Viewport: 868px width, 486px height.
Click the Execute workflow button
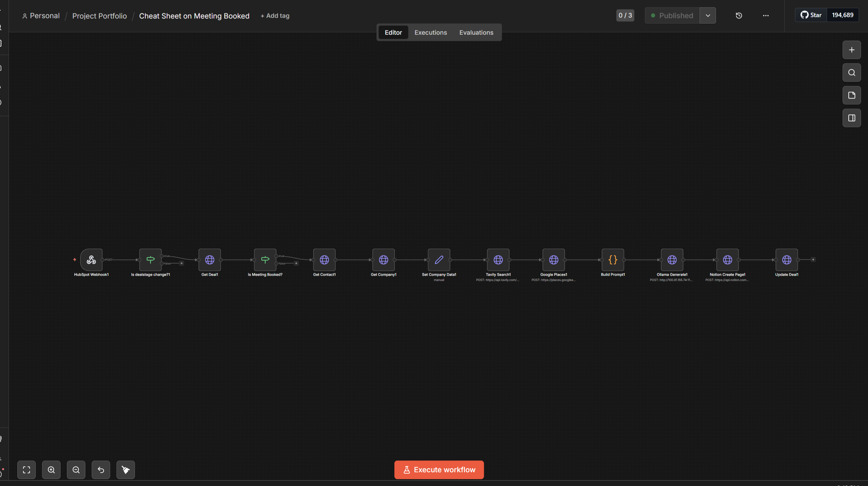(439, 470)
